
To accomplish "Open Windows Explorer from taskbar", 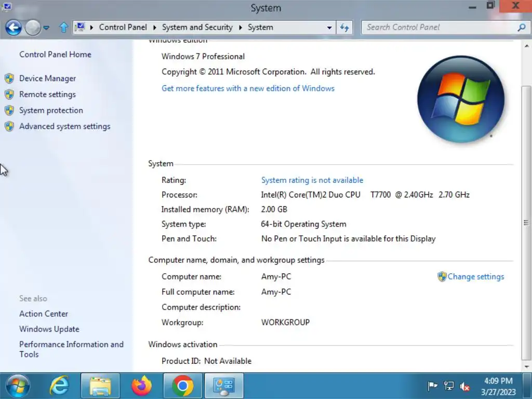I will point(100,386).
